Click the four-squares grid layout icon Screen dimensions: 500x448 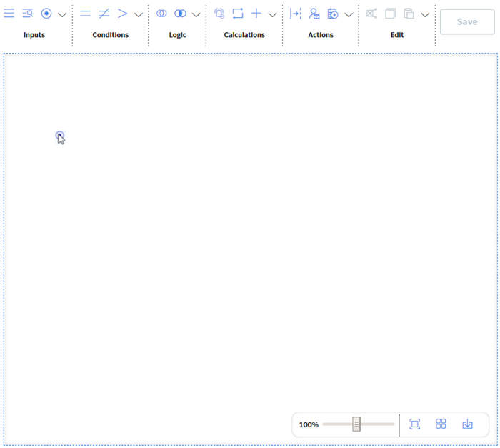point(441,424)
